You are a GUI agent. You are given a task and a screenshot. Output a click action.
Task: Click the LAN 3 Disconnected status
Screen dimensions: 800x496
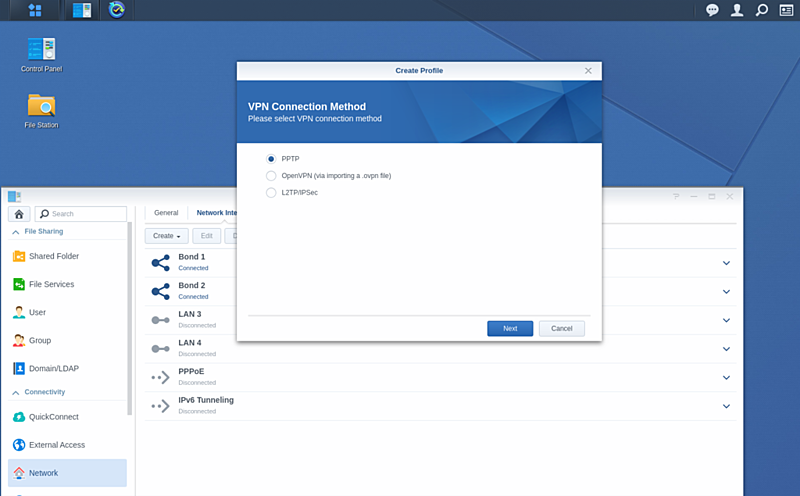197,325
